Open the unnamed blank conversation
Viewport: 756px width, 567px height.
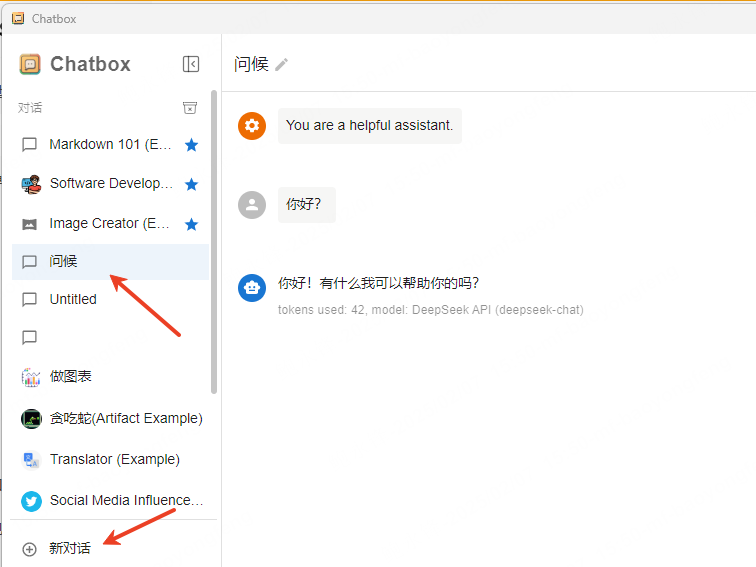pos(110,338)
